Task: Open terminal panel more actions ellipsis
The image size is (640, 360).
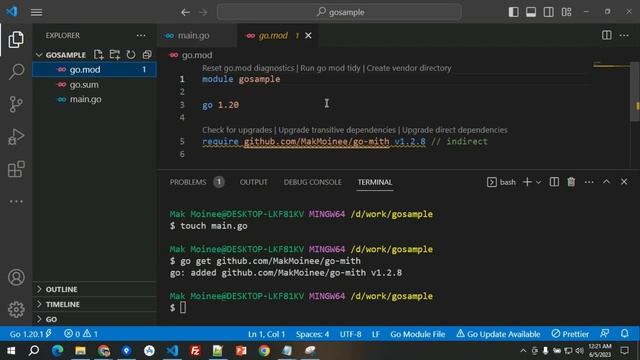Action: coord(589,182)
